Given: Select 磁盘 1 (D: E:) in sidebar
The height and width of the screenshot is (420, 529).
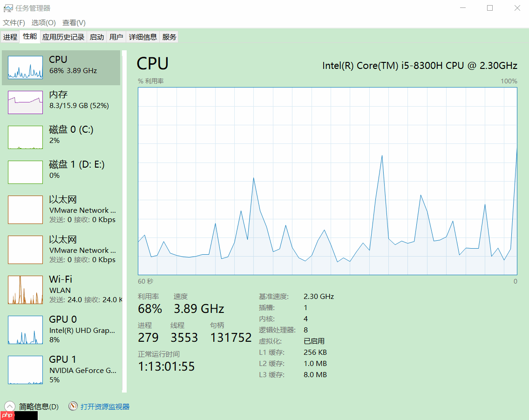Looking at the screenshot, I should click(61, 169).
